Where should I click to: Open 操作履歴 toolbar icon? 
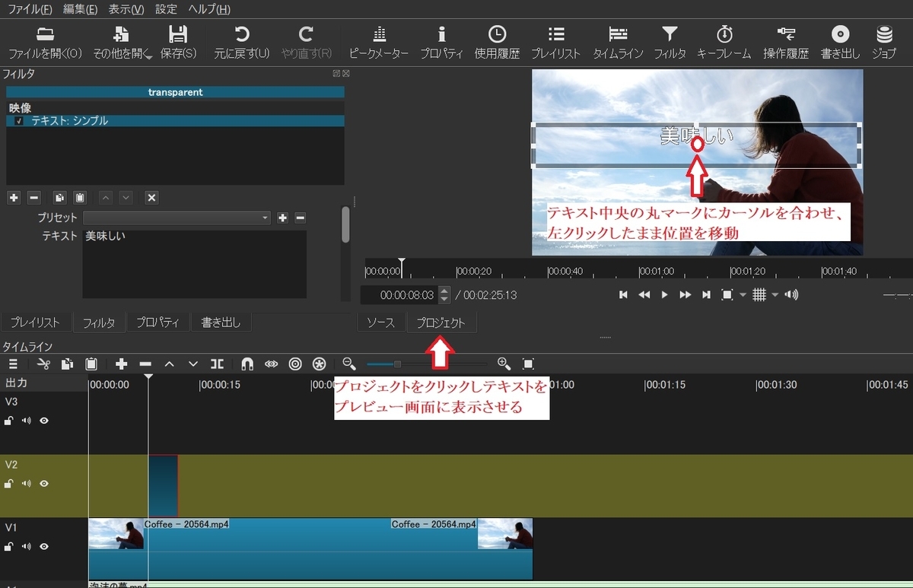[786, 43]
